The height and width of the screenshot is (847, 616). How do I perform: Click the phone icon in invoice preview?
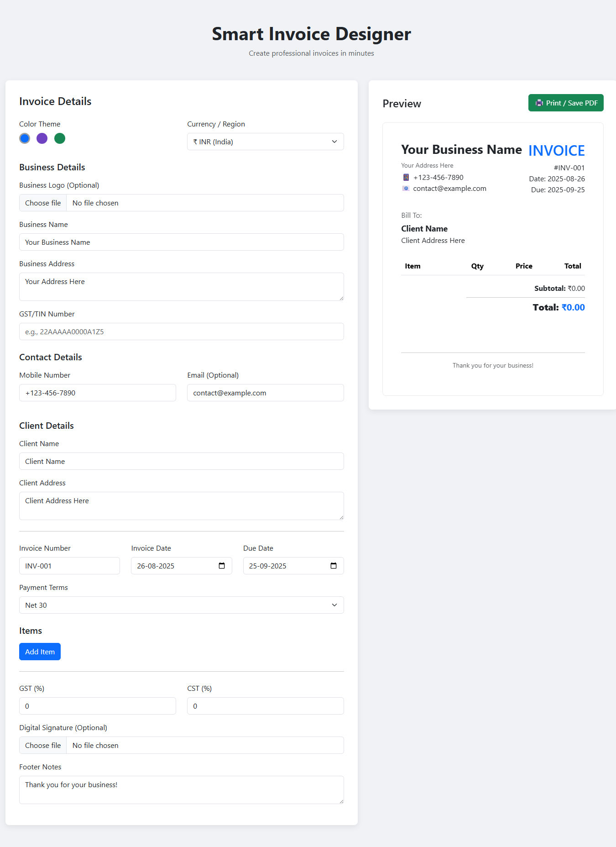406,177
